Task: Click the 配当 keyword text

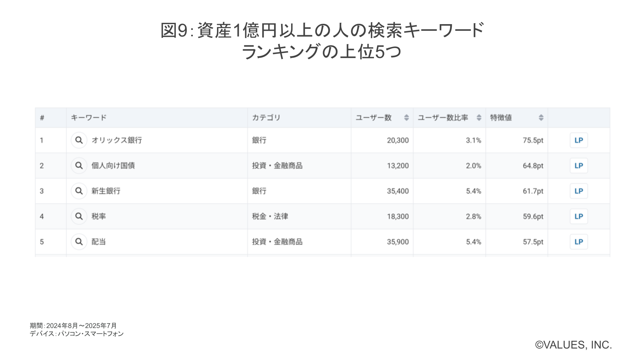Action: (x=99, y=242)
